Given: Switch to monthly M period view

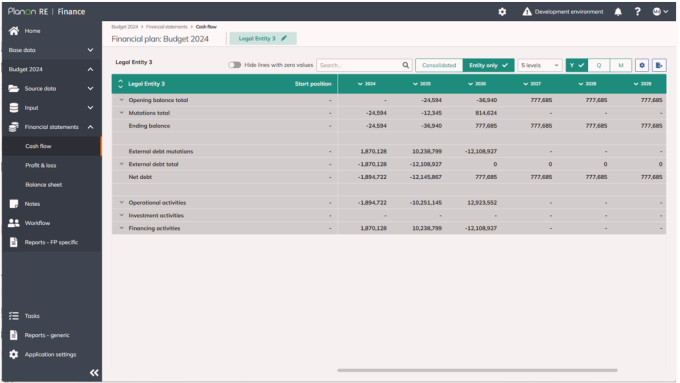Looking at the screenshot, I should tap(621, 65).
